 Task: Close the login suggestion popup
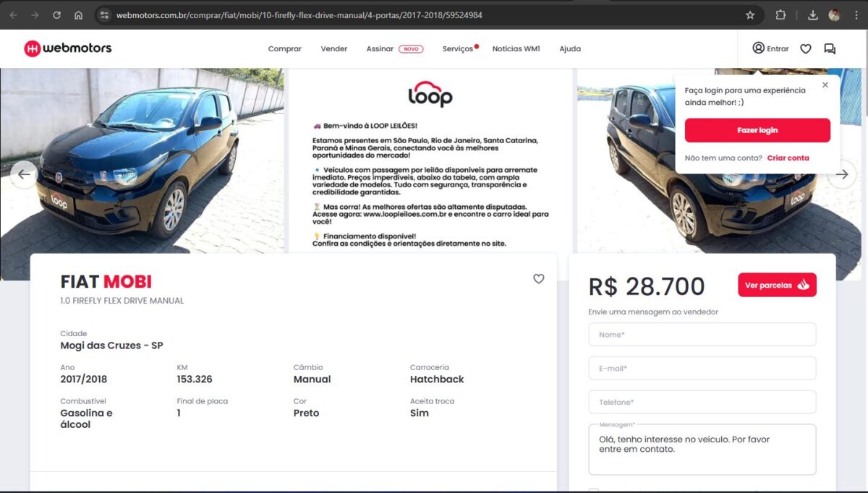[x=825, y=85]
